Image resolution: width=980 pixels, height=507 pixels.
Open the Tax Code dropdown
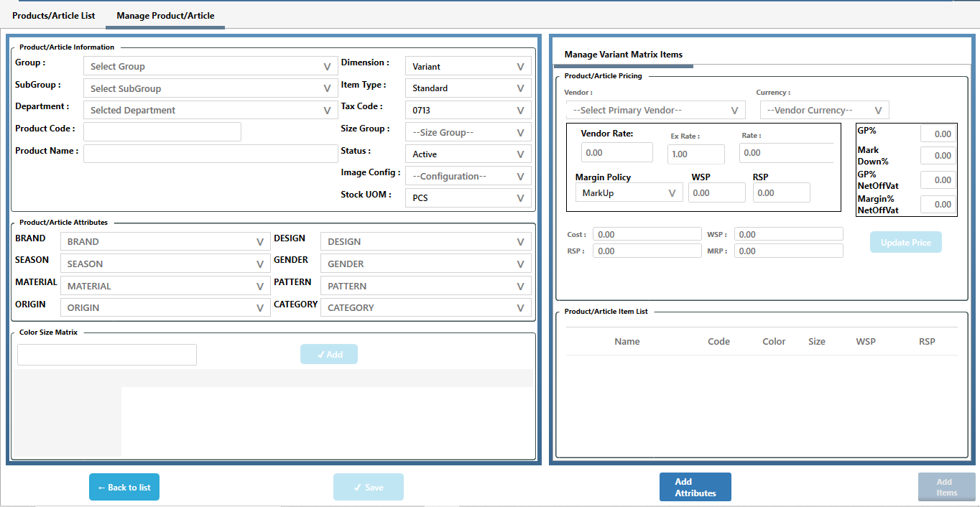(x=468, y=111)
